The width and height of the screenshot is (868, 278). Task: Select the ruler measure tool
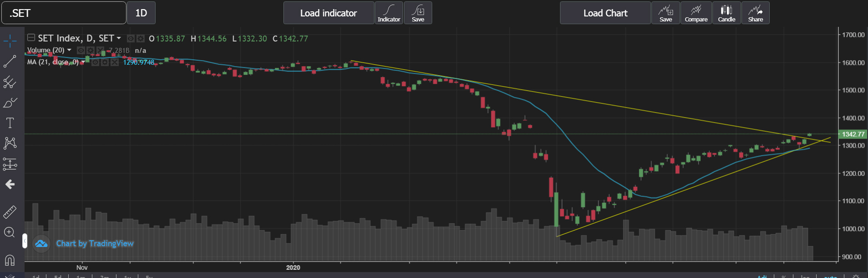click(10, 211)
